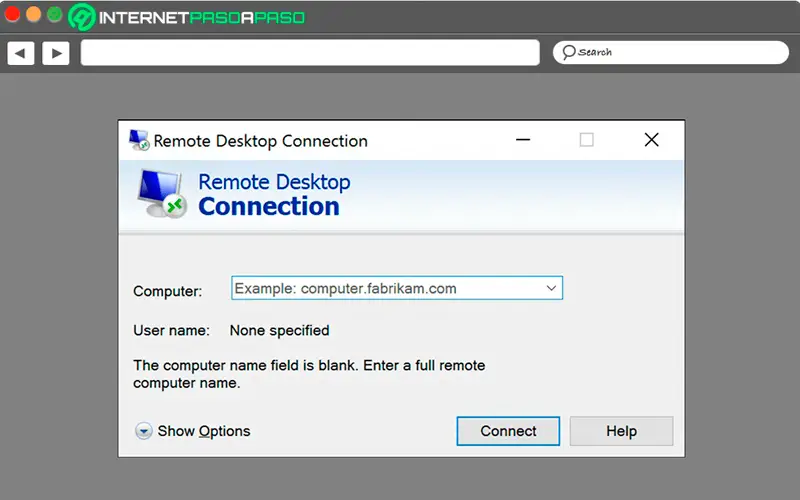Click the "User name:" label

tap(171, 331)
